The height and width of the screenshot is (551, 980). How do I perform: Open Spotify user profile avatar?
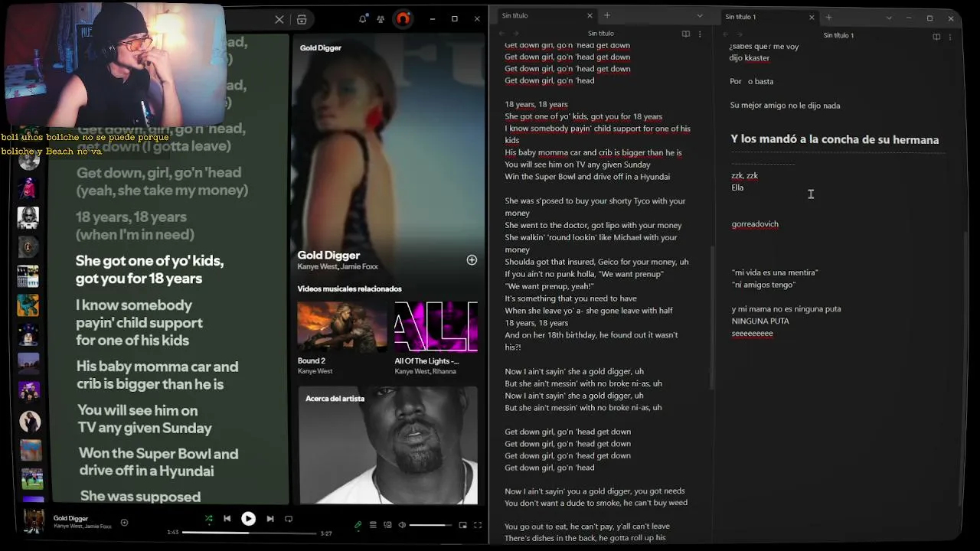pos(403,19)
